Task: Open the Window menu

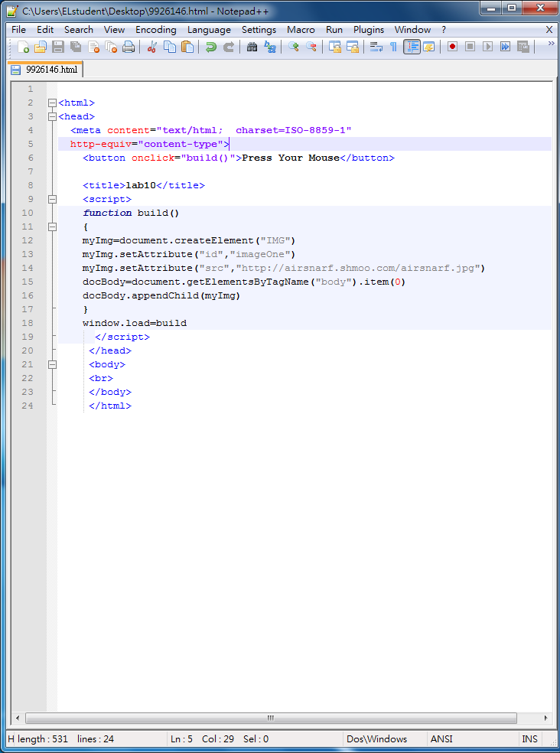Action: (x=412, y=30)
